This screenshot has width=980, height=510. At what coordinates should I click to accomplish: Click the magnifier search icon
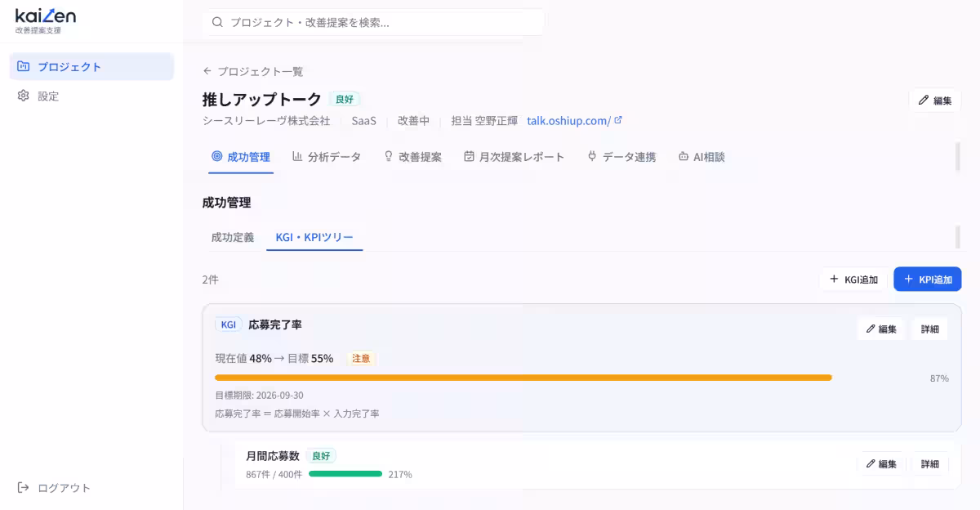tap(217, 23)
